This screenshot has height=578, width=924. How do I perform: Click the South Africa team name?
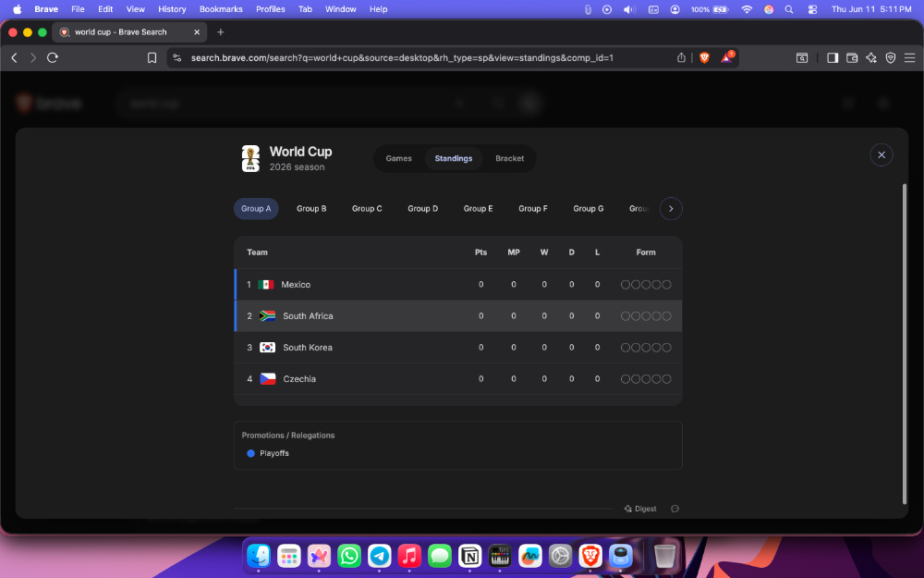(309, 316)
